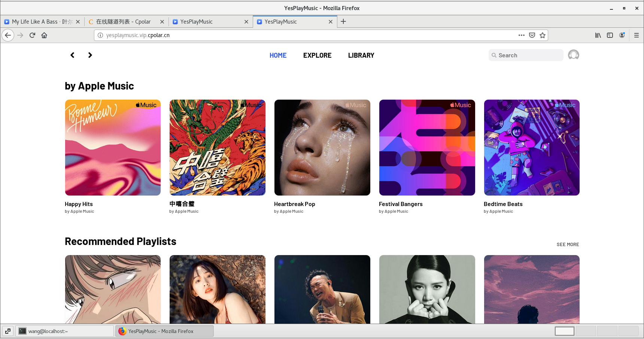Close the My Life Like A Bass tab
This screenshot has height=339, width=644.
[78, 22]
